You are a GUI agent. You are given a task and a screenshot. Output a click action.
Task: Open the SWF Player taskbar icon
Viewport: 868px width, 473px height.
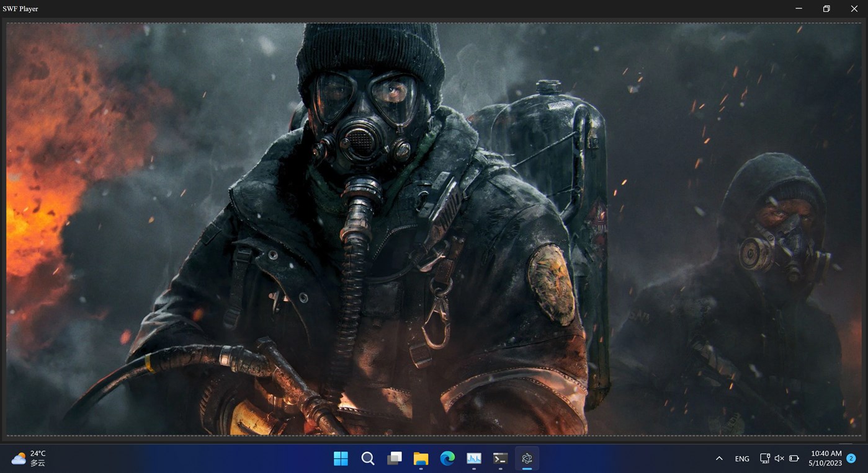pyautogui.click(x=527, y=459)
